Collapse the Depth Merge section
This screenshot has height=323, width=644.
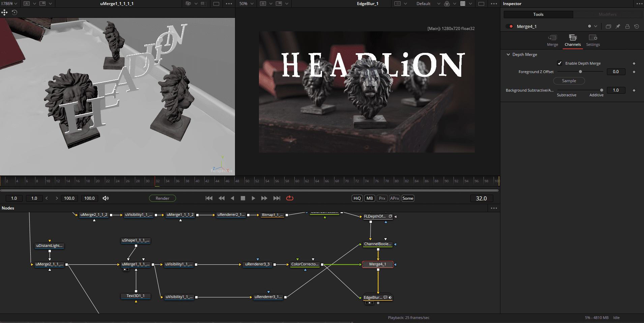[508, 55]
